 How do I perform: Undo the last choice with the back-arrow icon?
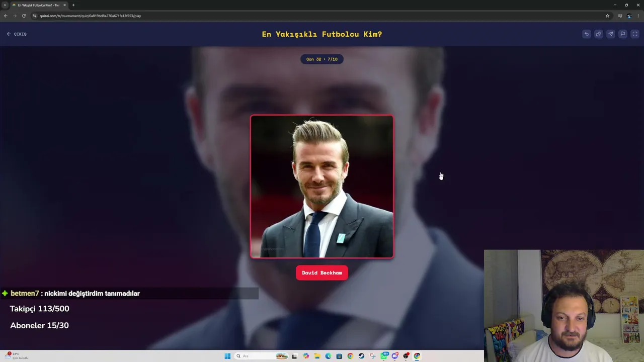pyautogui.click(x=587, y=34)
